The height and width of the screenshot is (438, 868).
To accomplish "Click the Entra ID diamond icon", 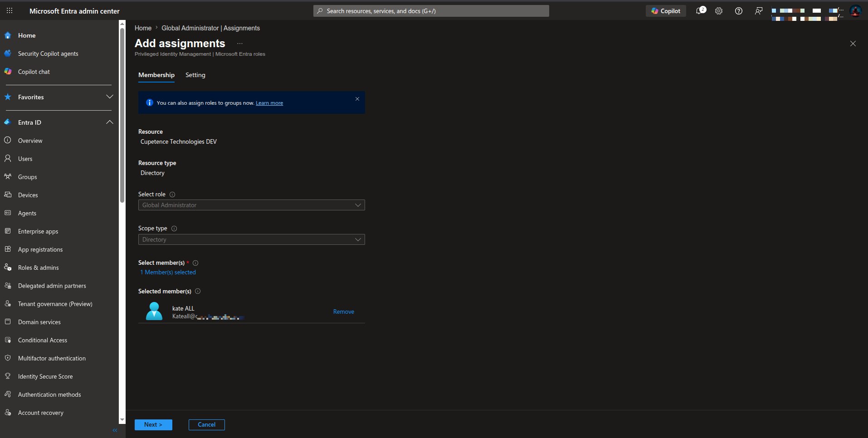I will [8, 122].
